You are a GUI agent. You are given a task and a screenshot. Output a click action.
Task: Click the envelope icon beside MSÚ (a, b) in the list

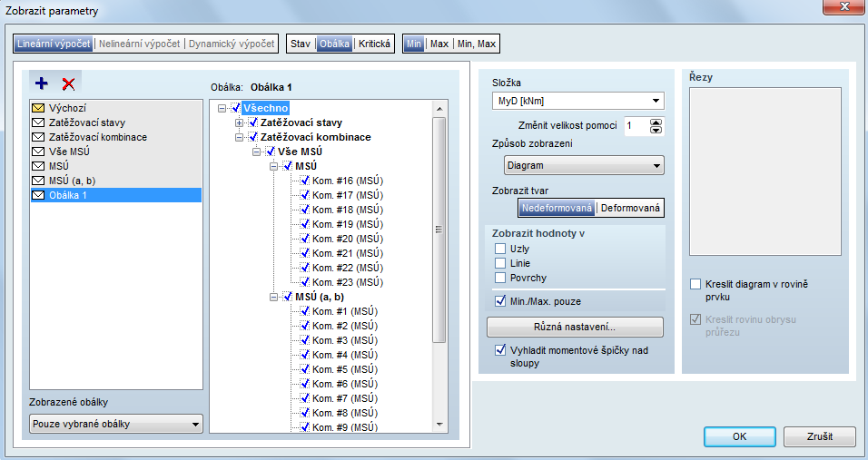coord(38,181)
